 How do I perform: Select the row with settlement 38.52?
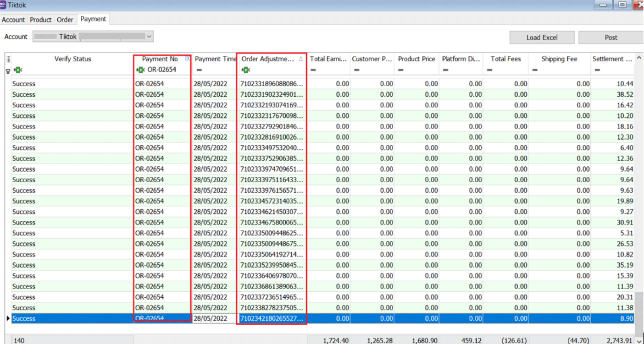(321, 94)
